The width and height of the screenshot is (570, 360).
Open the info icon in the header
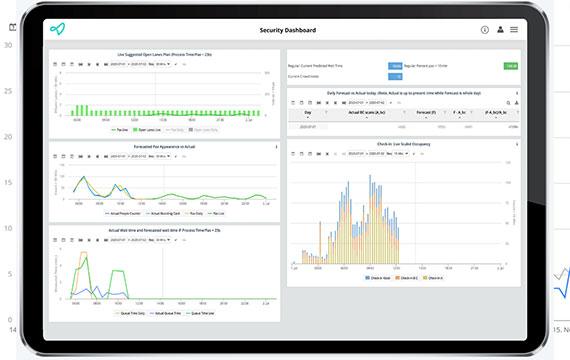(485, 30)
